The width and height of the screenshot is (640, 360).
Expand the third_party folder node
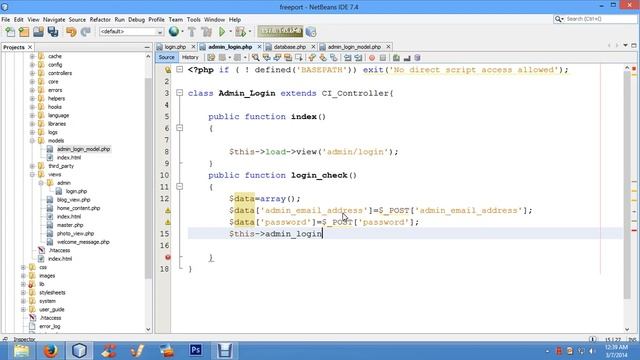tap(32, 166)
